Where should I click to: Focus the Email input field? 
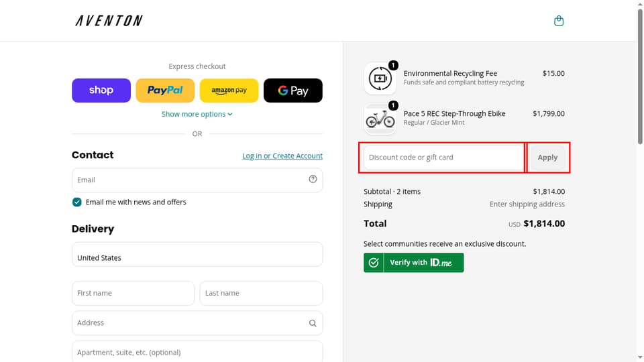tap(197, 180)
